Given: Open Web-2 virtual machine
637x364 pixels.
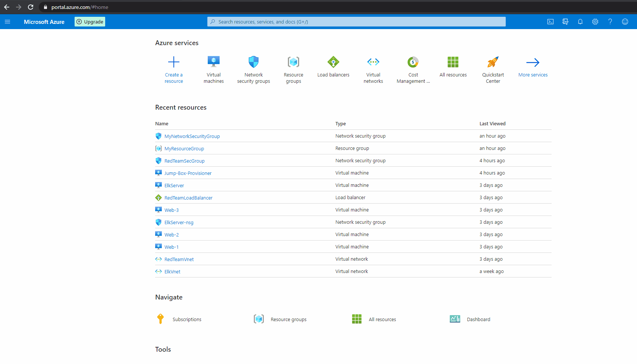Looking at the screenshot, I should pyautogui.click(x=172, y=235).
